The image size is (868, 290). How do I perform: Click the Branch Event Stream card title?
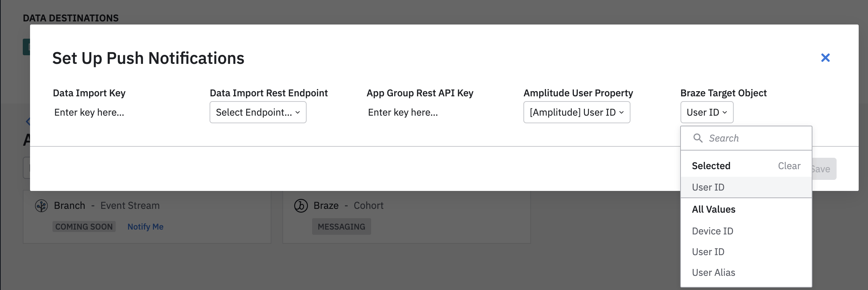tap(107, 206)
